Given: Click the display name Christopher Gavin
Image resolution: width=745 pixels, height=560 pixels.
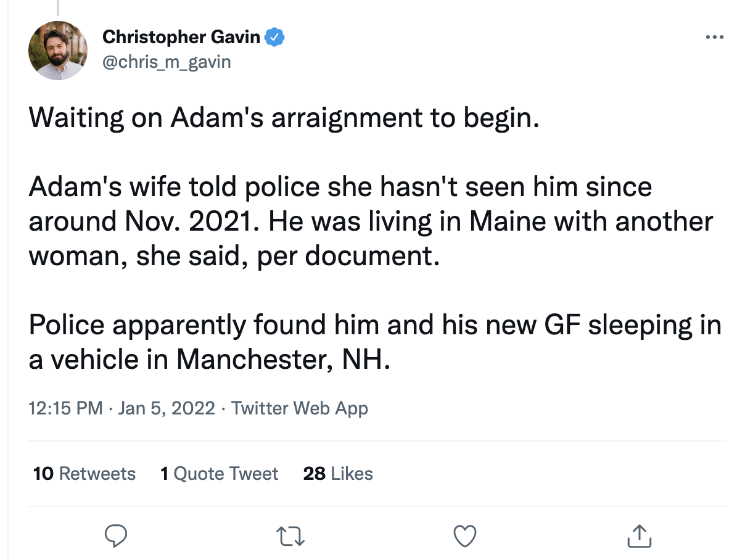Looking at the screenshot, I should [x=181, y=38].
